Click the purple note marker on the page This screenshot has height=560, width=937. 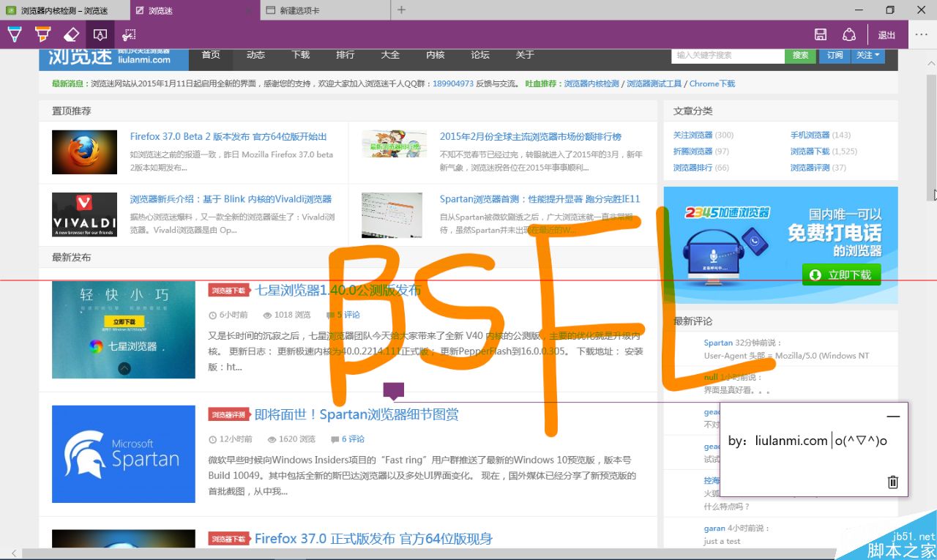[x=394, y=391]
